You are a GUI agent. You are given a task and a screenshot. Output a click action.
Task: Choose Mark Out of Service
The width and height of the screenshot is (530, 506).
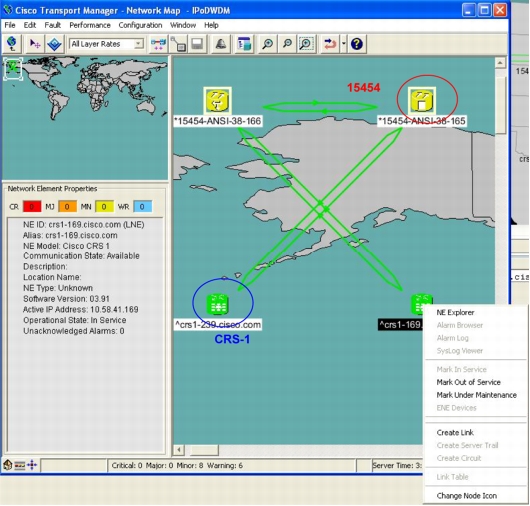[468, 382]
